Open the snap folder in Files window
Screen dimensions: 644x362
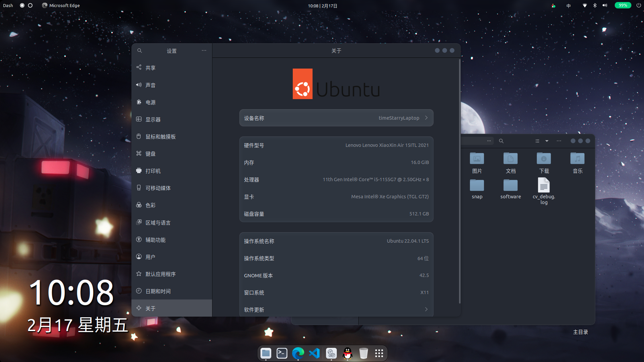[x=477, y=189]
